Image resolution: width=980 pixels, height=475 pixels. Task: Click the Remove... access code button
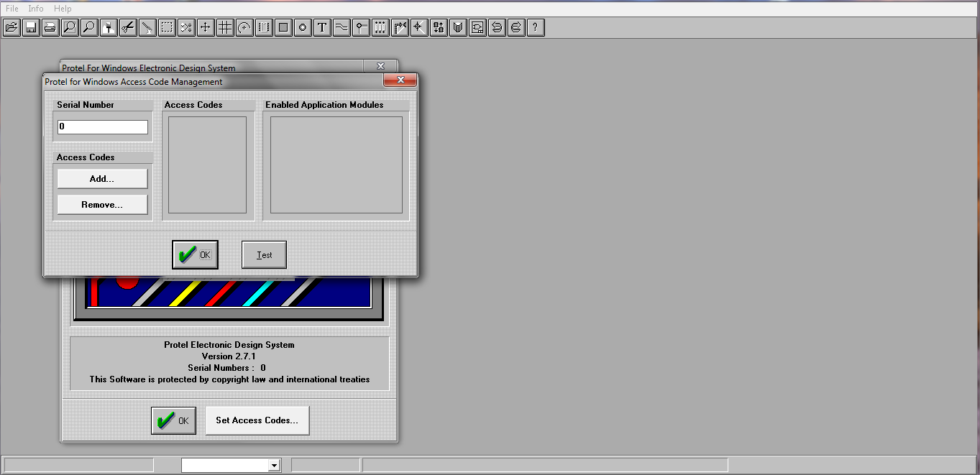point(102,205)
